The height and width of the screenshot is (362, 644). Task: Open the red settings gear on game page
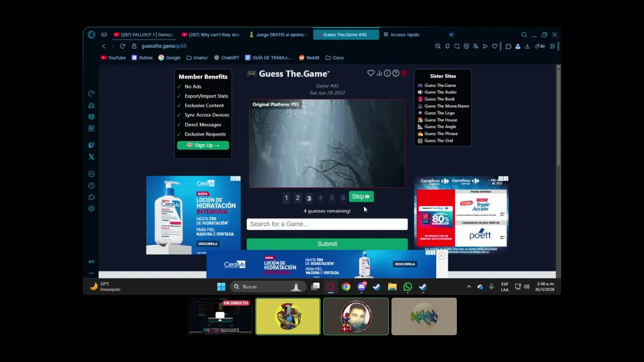tap(404, 73)
